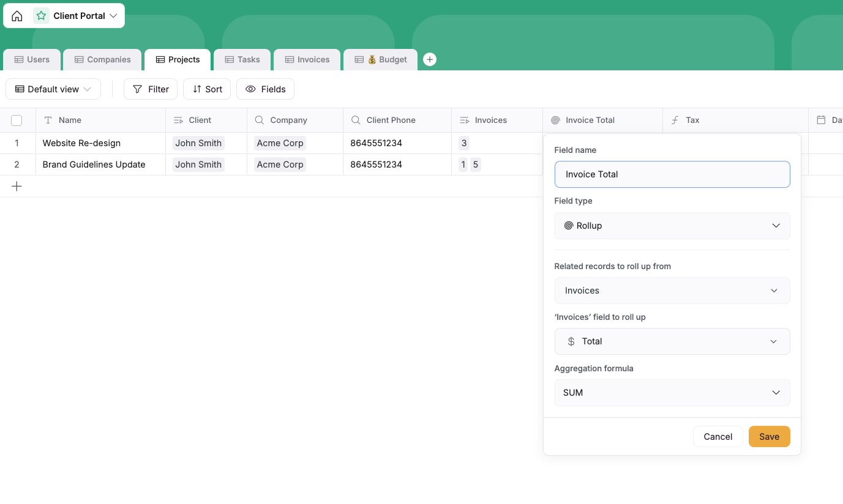The height and width of the screenshot is (504, 843).
Task: Open the Fields visibility button
Action: pos(265,89)
